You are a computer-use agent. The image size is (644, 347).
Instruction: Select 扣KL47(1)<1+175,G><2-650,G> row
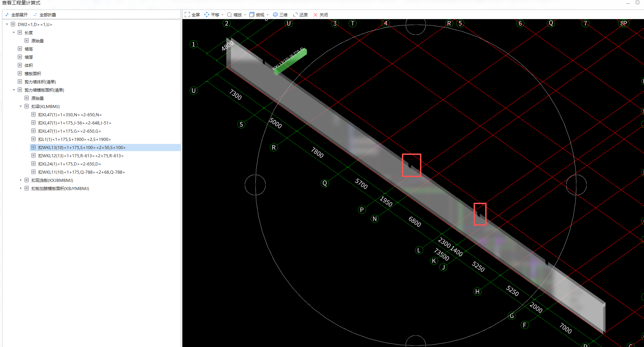(x=70, y=131)
